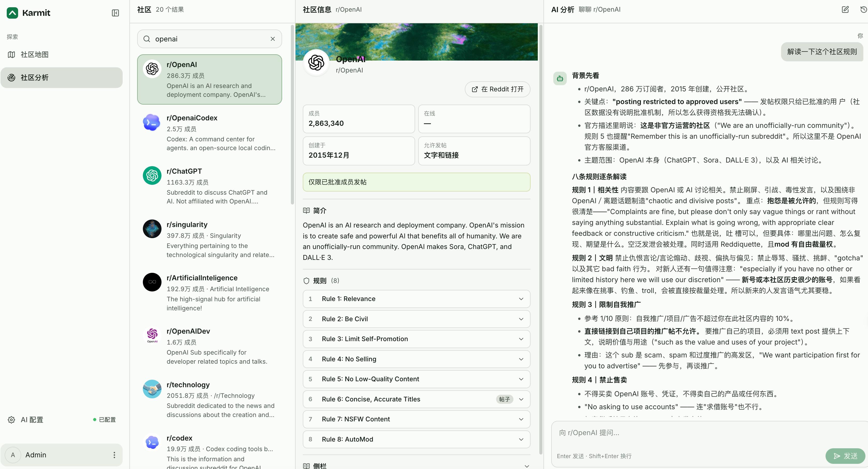Click the 仅限已批准成员发帖 notice banner

(416, 182)
